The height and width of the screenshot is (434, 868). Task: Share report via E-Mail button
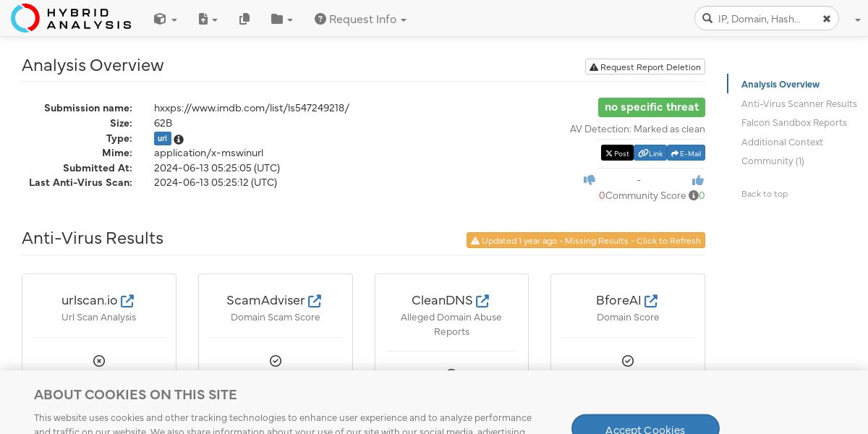click(686, 153)
